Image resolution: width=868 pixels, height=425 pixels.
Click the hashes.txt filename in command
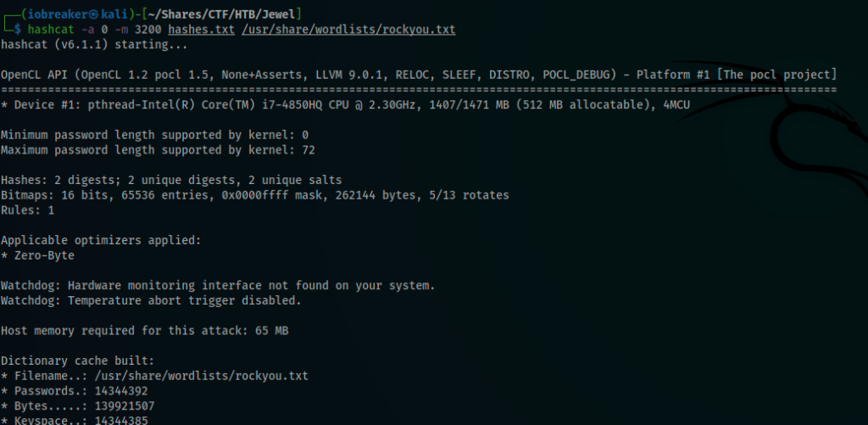click(202, 30)
